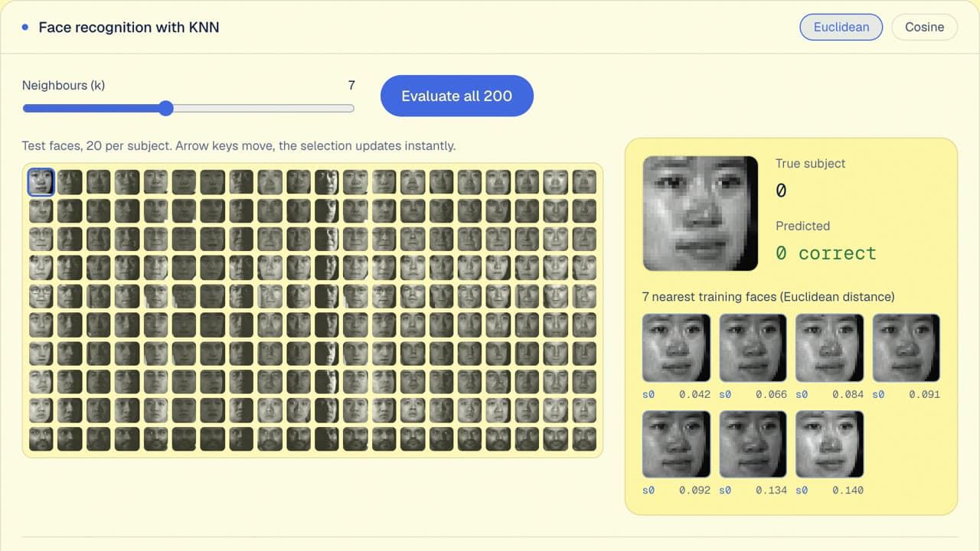Switch distance metric to Euclidean
Image resolution: width=980 pixels, height=551 pixels.
pyautogui.click(x=841, y=27)
